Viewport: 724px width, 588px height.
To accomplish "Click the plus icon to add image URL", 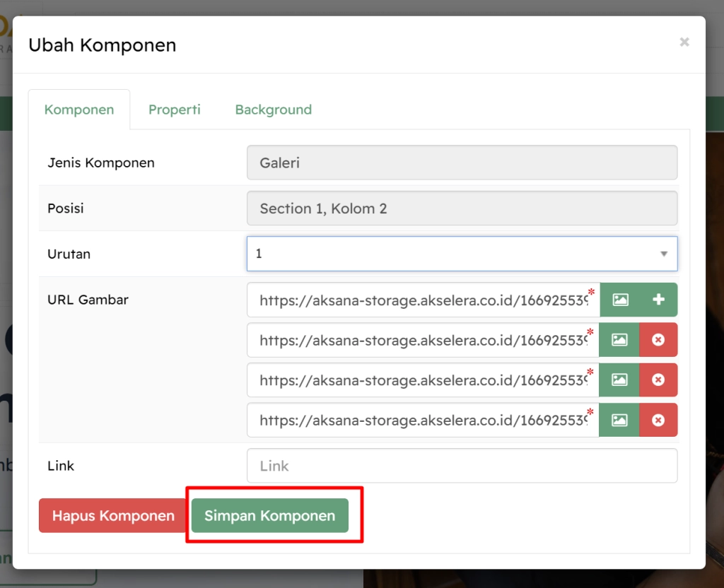I will (x=658, y=300).
